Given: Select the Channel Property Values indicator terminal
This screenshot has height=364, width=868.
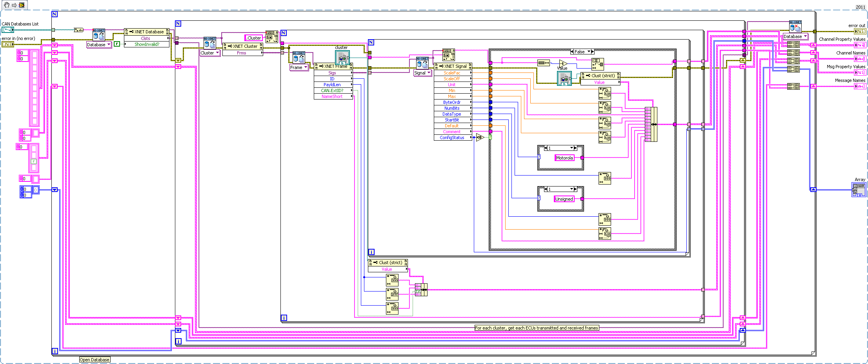Looking at the screenshot, I should point(861,45).
